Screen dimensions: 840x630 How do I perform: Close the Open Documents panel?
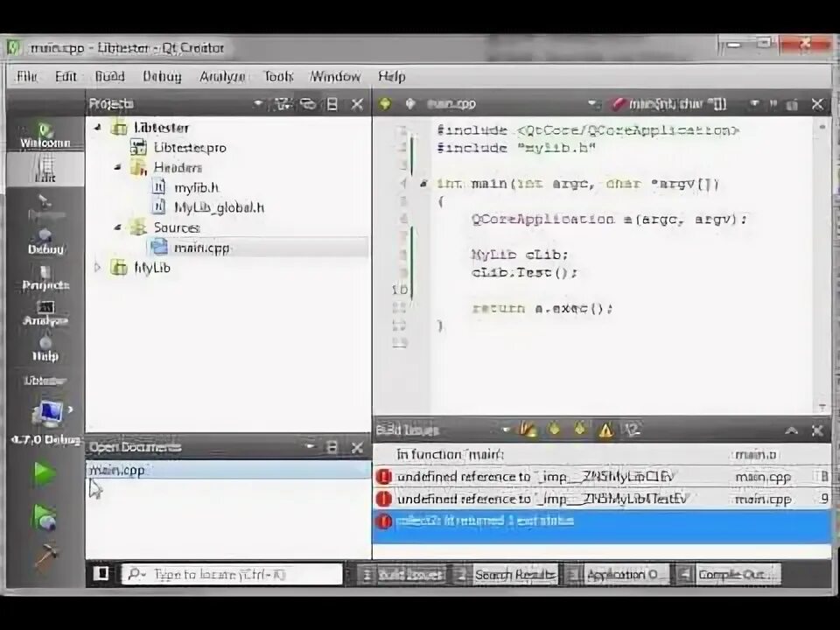click(x=357, y=447)
